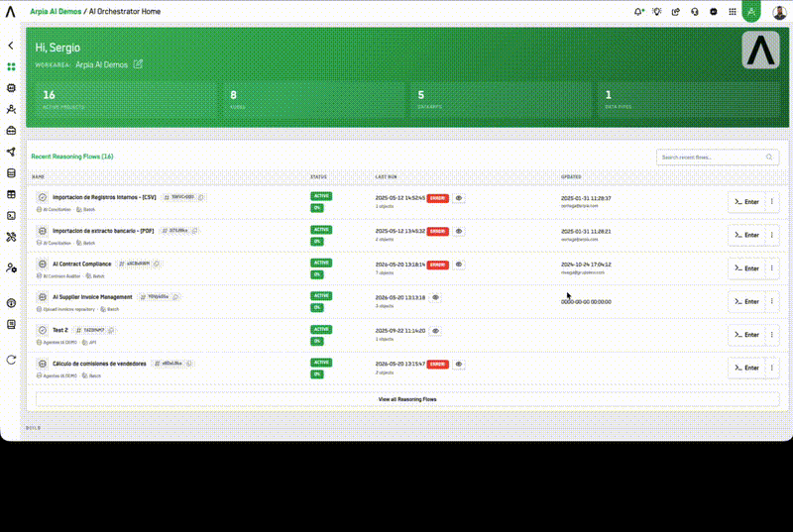Viewport: 793px width, 532px height.
Task: Click the black chat bot icon in top bar
Action: (x=714, y=12)
